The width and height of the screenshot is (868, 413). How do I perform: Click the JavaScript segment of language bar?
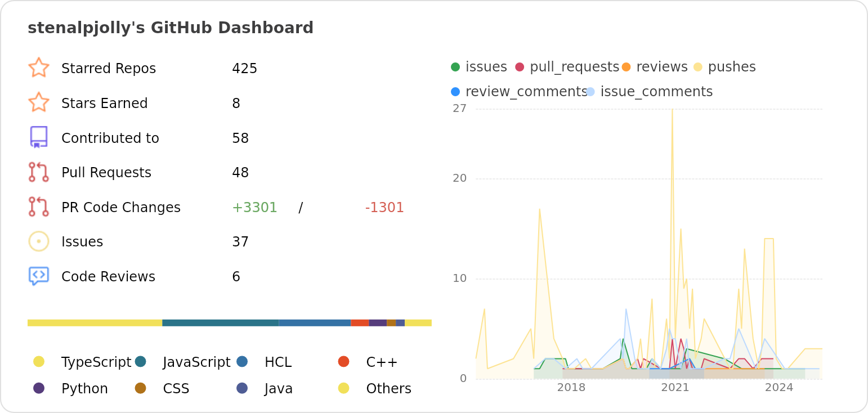click(x=221, y=323)
